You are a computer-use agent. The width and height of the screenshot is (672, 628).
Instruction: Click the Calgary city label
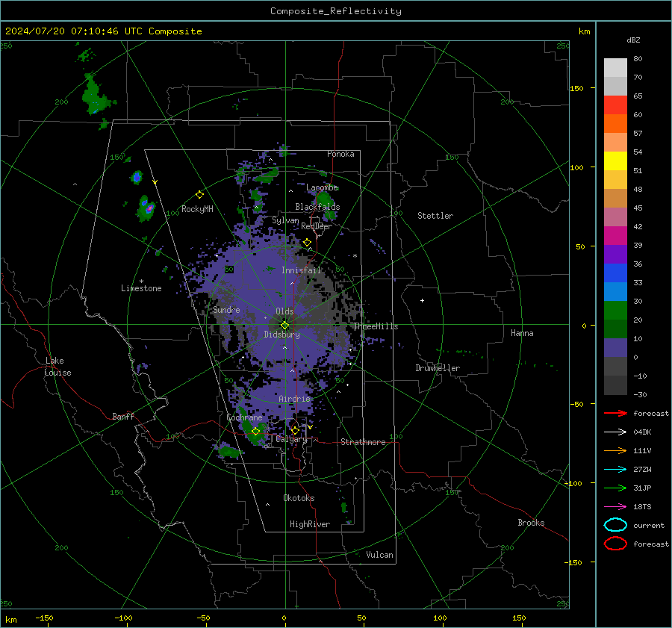291,439
